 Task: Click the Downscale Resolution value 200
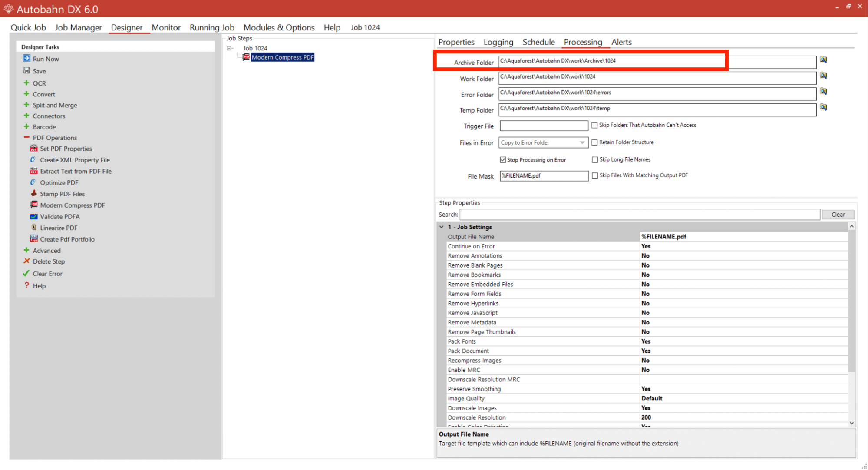click(646, 417)
